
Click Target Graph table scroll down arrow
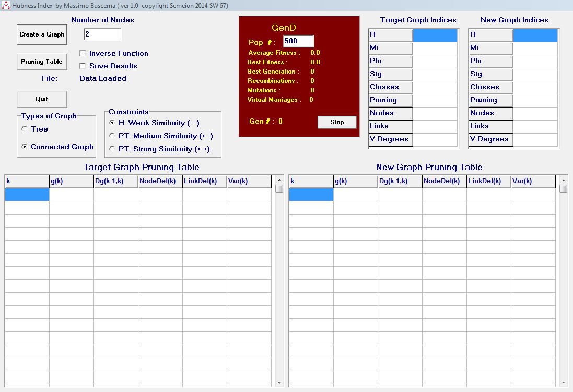pos(279,383)
